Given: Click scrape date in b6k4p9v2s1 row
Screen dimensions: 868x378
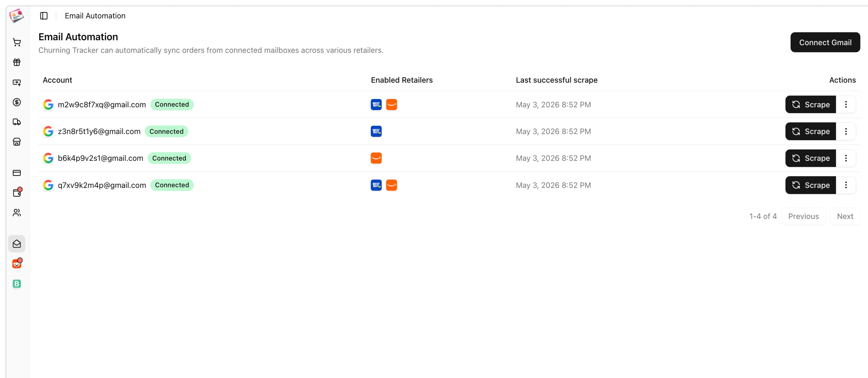Looking at the screenshot, I should coord(553,159).
